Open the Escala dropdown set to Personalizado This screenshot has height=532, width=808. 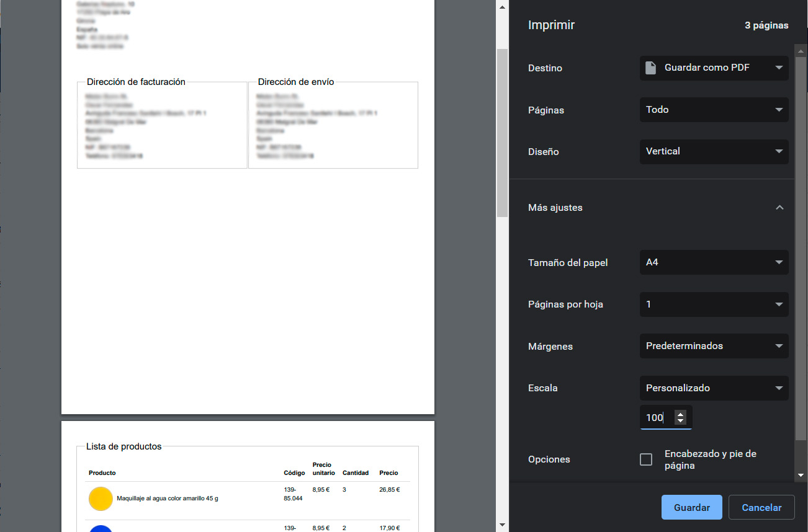714,388
